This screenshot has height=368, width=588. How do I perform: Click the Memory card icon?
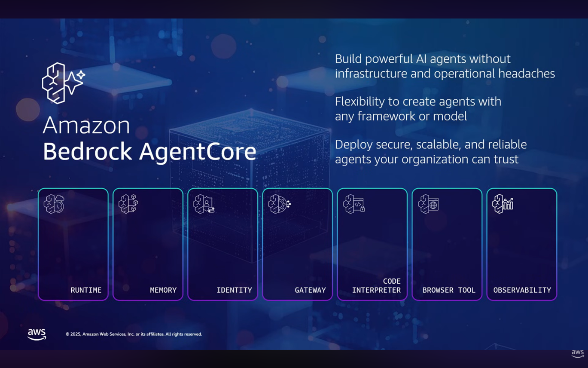point(128,204)
